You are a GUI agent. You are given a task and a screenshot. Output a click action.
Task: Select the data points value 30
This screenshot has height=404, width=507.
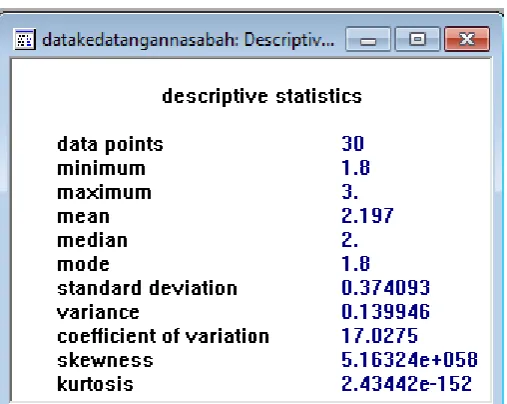point(353,144)
